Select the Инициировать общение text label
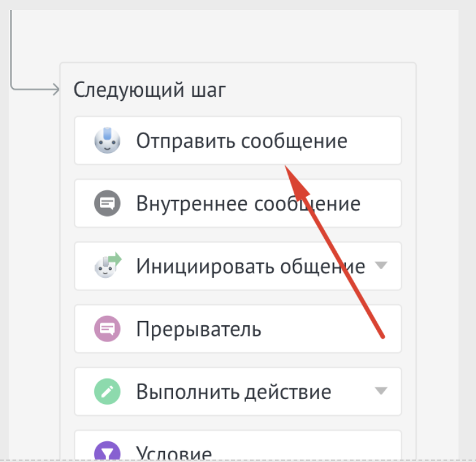The height and width of the screenshot is (462, 476). [x=250, y=267]
